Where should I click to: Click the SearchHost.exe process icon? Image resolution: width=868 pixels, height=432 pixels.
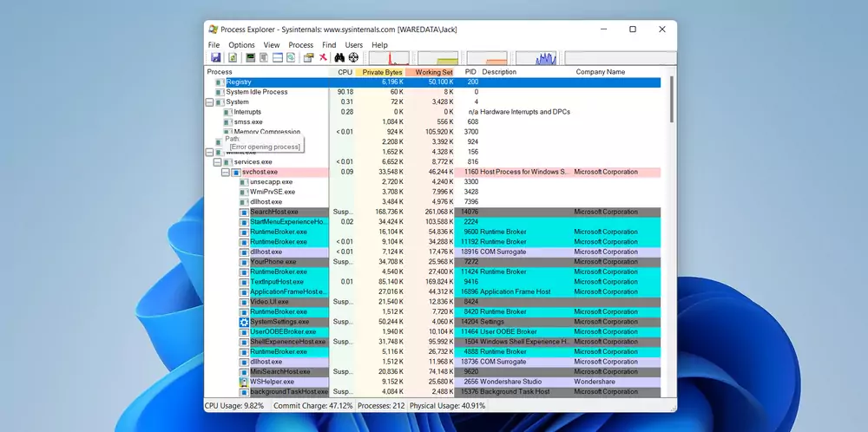tap(244, 212)
